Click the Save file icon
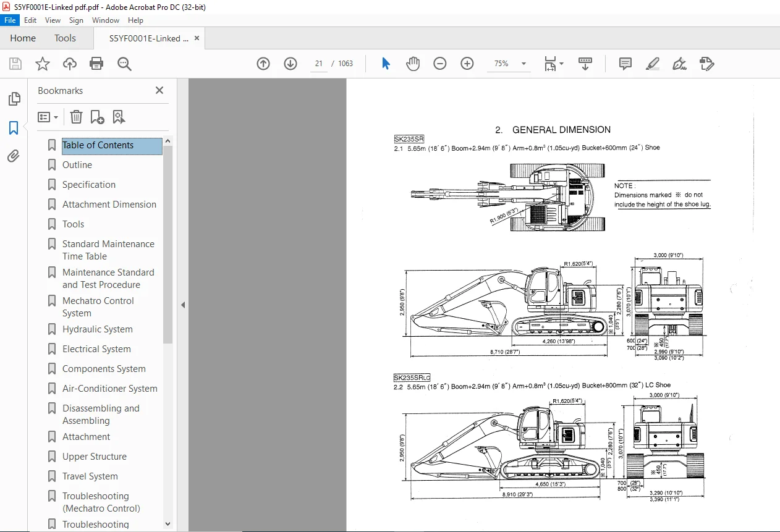The height and width of the screenshot is (532, 780). tap(15, 64)
